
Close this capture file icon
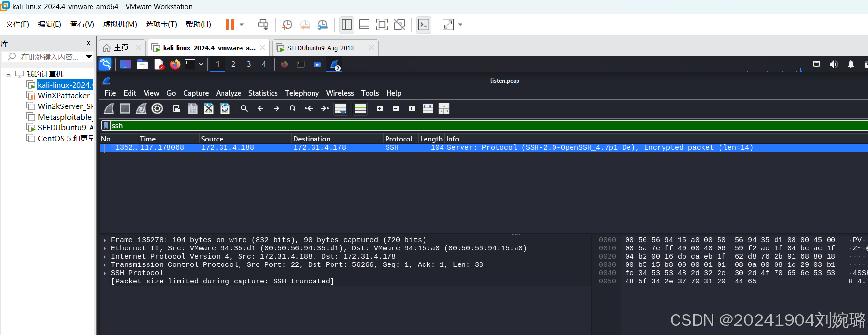tap(209, 108)
